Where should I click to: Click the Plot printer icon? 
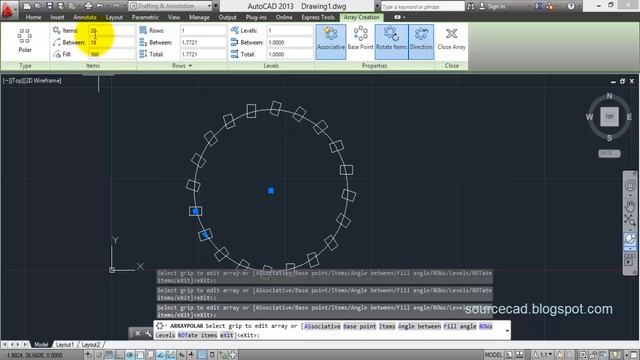[x=88, y=6]
